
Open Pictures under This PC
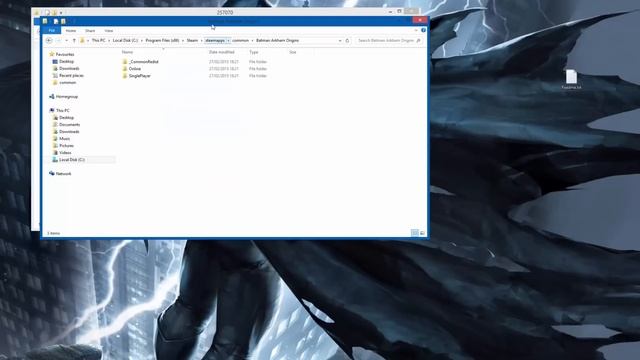(x=67, y=145)
